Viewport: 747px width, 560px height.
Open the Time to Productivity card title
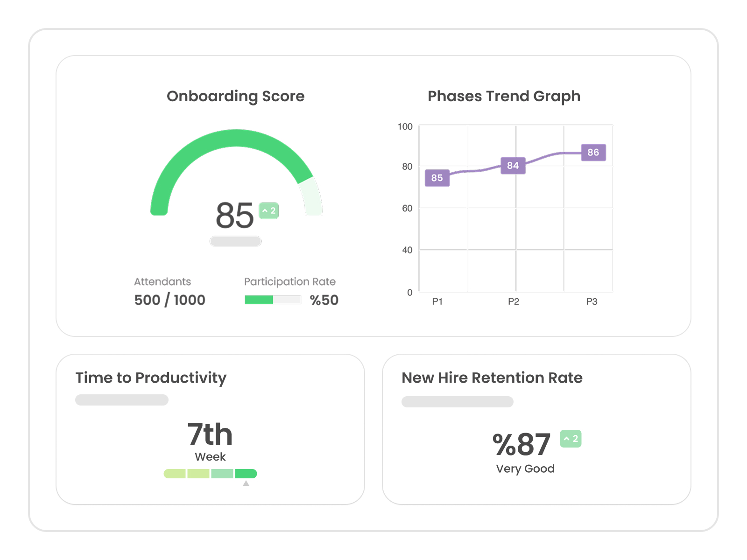[x=151, y=378]
